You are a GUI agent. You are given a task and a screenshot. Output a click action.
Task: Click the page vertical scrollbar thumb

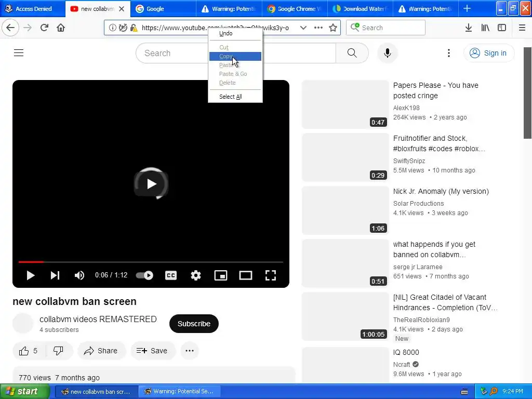click(x=527, y=93)
